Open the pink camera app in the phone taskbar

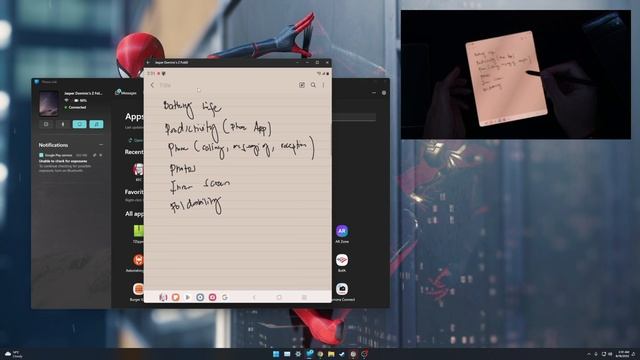coord(212,297)
